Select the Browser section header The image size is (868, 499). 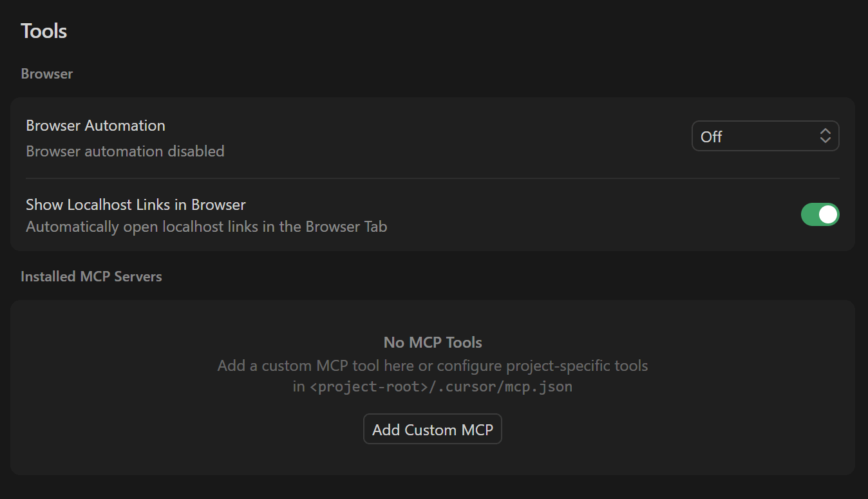coord(47,74)
